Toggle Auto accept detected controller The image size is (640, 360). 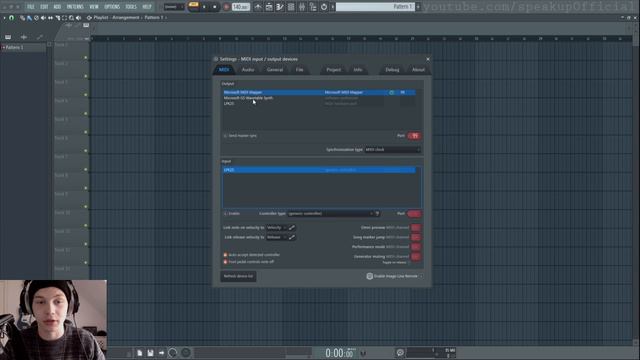pos(251,255)
